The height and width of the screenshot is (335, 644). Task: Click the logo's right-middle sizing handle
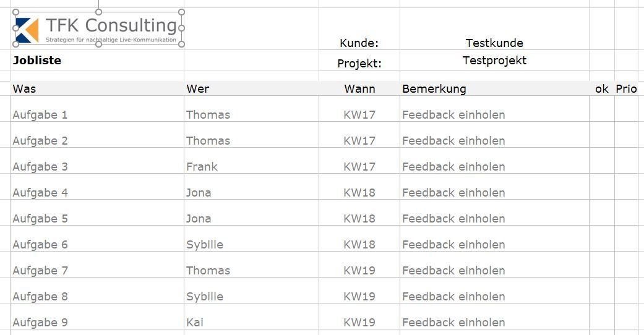click(181, 28)
